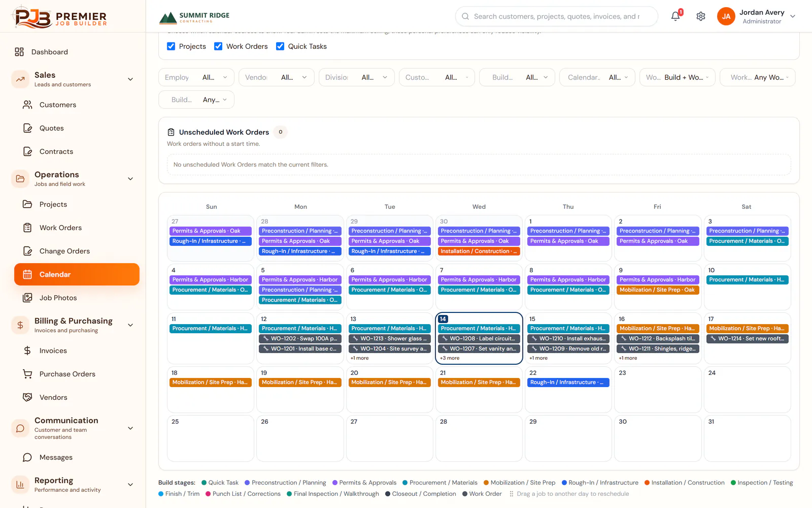The width and height of the screenshot is (812, 508).
Task: Click the Reporting bar chart icon
Action: (20, 485)
